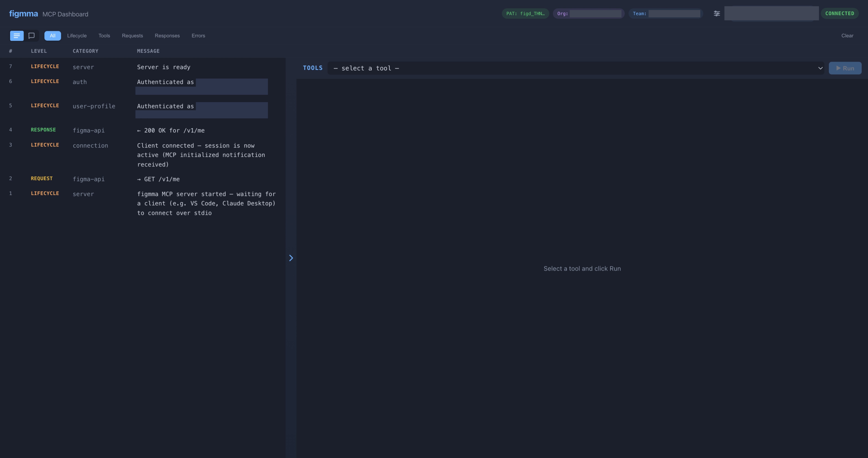Click the figmma logo

(x=24, y=14)
